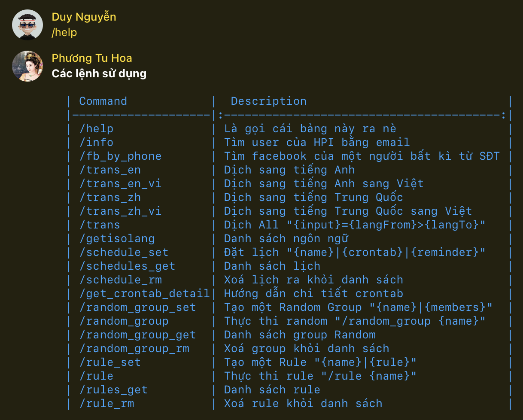Click Phương Tu Hoa's profile avatar
This screenshot has width=523, height=420.
[27, 66]
